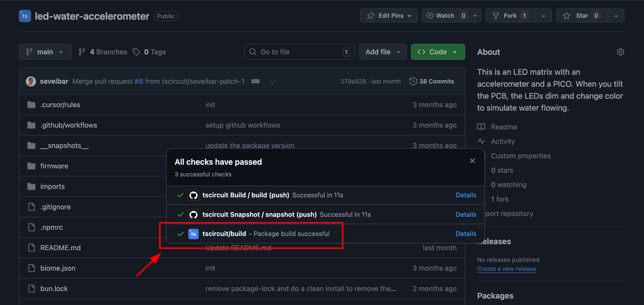Click the firmware folder icon
This screenshot has width=644, height=305.
point(31,166)
